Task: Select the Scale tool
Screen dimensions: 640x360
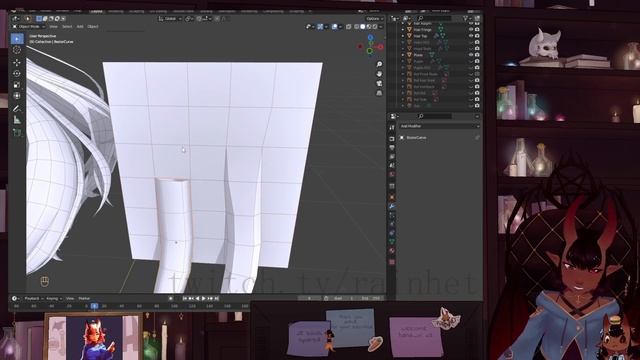Action: click(x=17, y=85)
